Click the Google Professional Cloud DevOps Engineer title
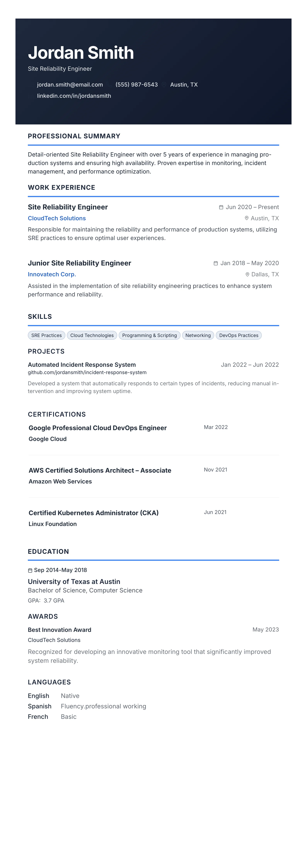This screenshot has width=307, height=868. (x=98, y=428)
